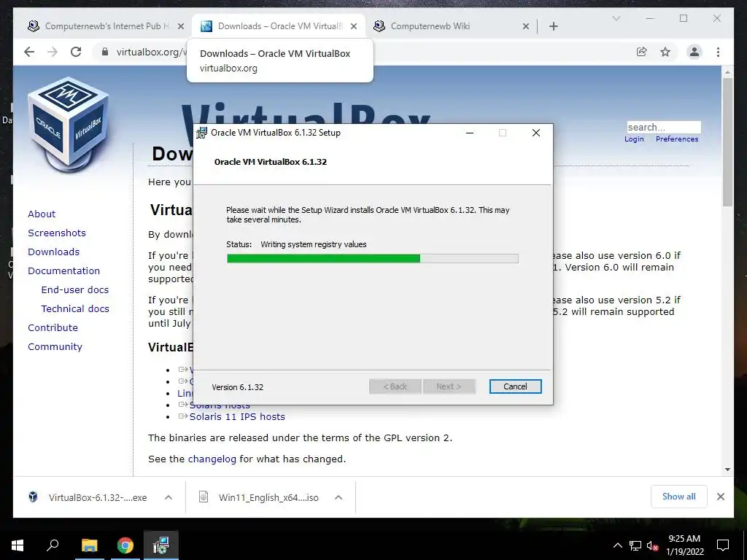Viewport: 747px width, 560px height.
Task: Open File Explorer from the taskbar
Action: click(x=89, y=545)
